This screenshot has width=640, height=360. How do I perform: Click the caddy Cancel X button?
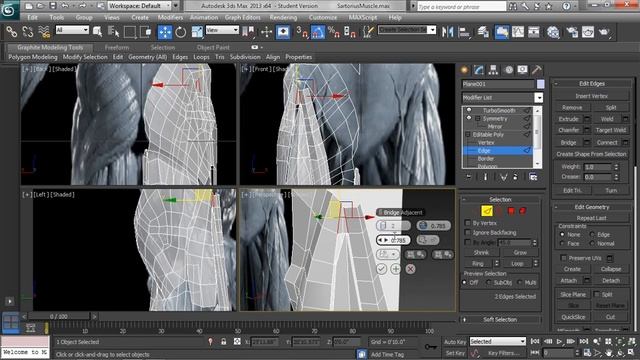pos(410,269)
